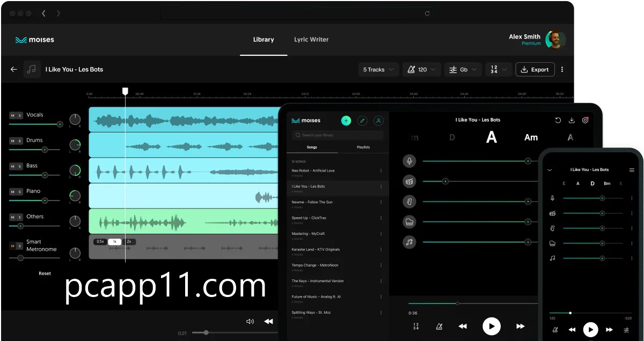This screenshot has height=341, width=644.
Task: Mute the Vocals track
Action: click(12, 115)
